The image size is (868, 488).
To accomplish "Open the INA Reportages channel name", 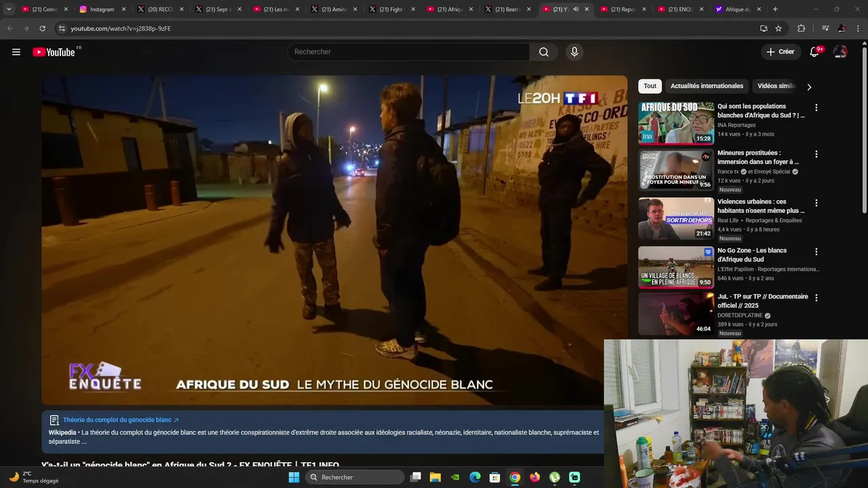I will pos(736,125).
